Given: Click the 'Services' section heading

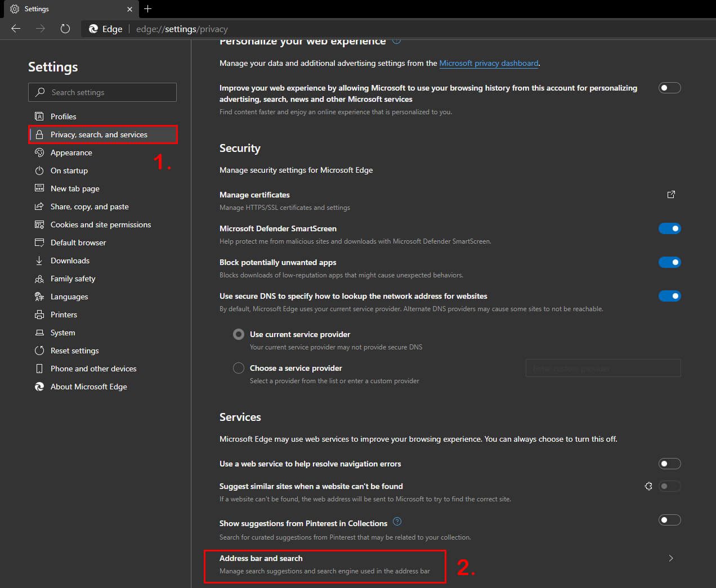Looking at the screenshot, I should [240, 417].
